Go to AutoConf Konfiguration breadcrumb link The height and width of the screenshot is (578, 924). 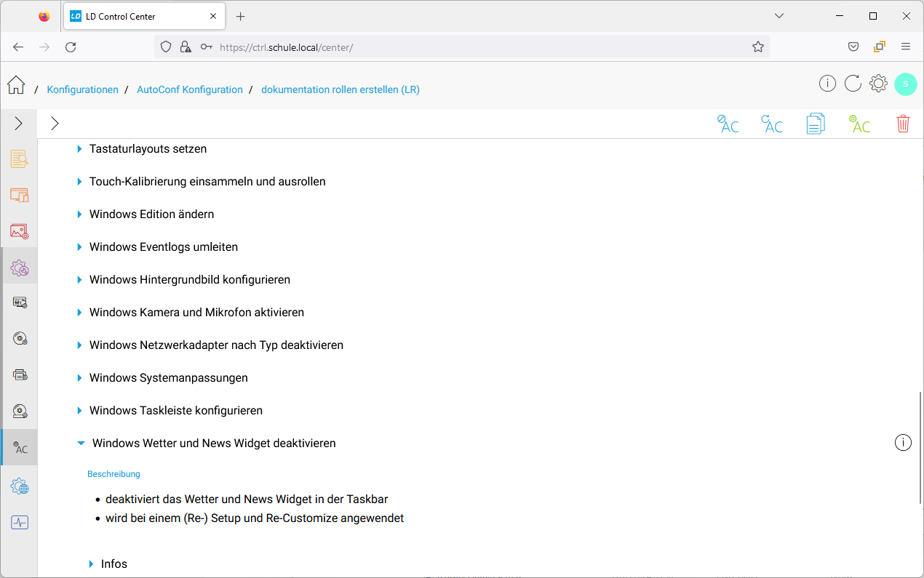coord(190,89)
